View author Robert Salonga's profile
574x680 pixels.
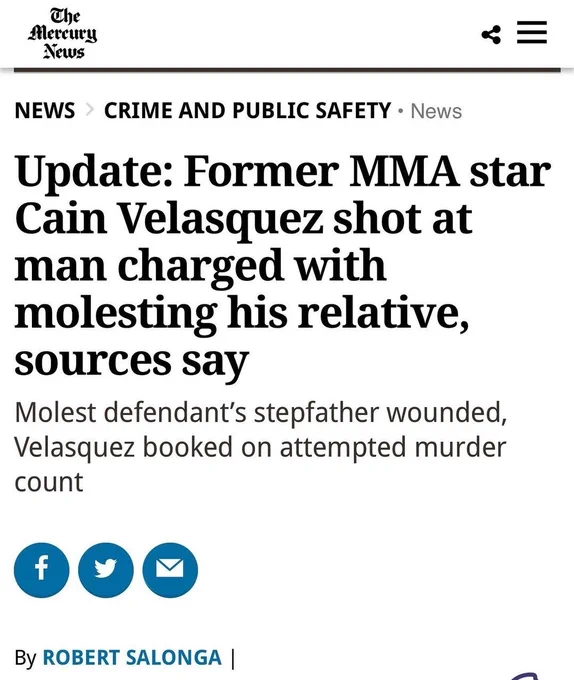point(132,657)
